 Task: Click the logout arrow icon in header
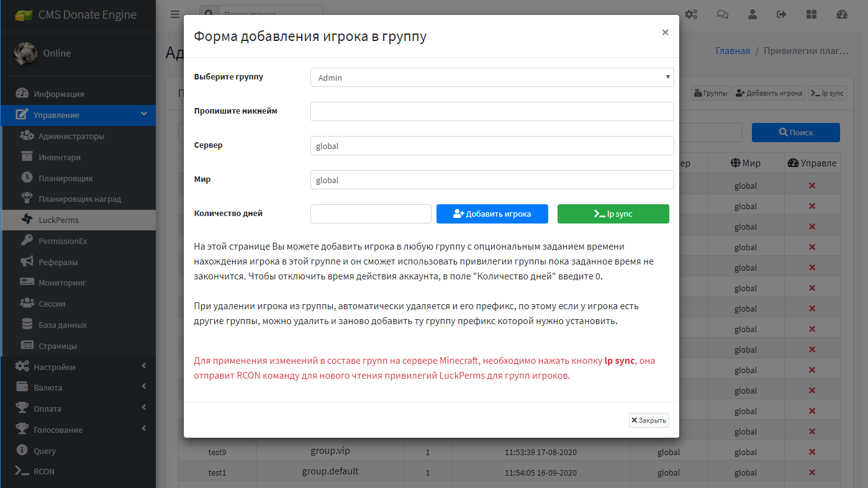[x=782, y=14]
